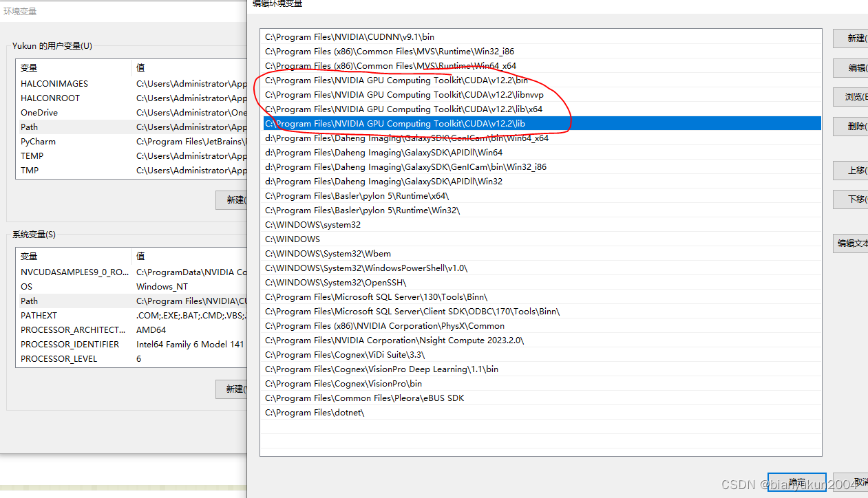
Task: Select the Nsight Compute 2023.2.0\ entry
Action: click(541, 340)
